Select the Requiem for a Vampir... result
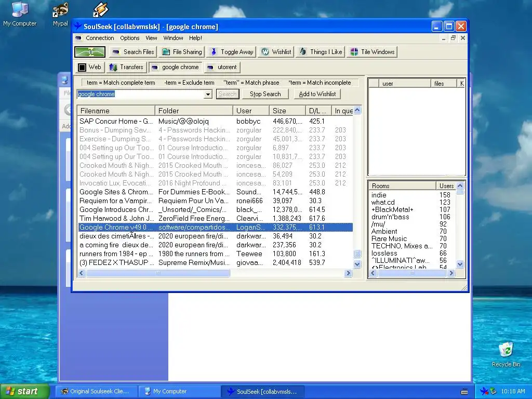The image size is (532, 399). [216, 201]
